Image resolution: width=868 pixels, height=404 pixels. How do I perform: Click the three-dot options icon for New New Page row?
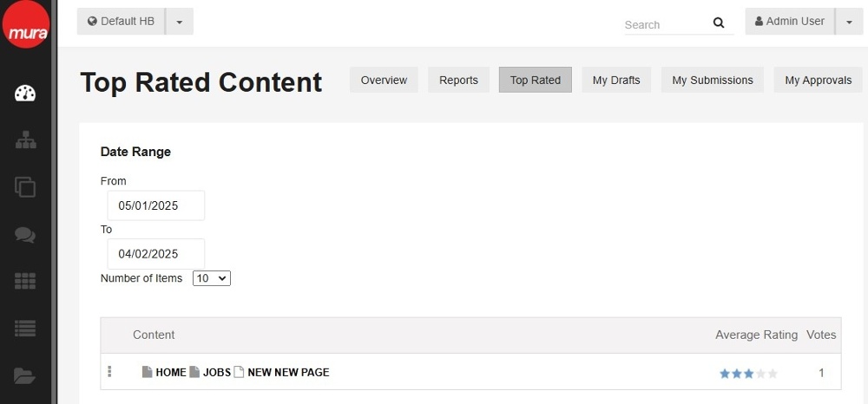[109, 371]
